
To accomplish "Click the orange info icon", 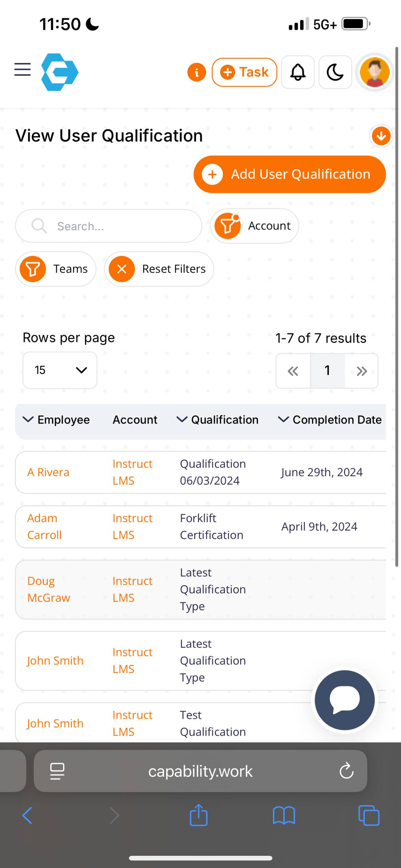I will point(197,72).
